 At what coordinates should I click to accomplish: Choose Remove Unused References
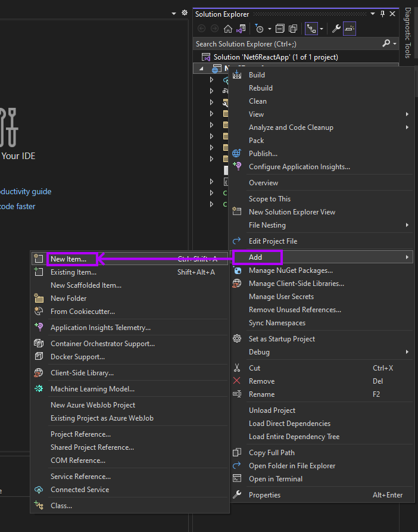click(x=295, y=310)
